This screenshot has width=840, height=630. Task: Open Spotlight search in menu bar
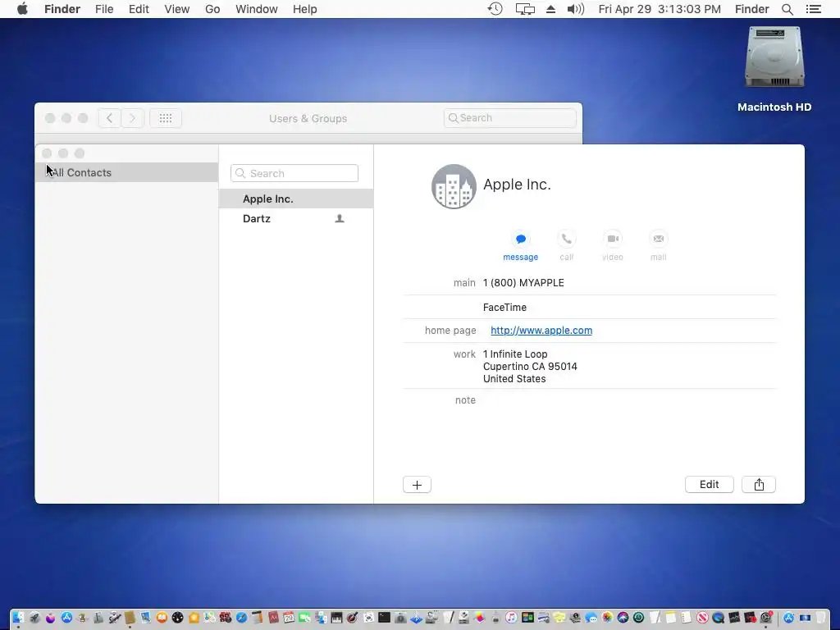787,9
